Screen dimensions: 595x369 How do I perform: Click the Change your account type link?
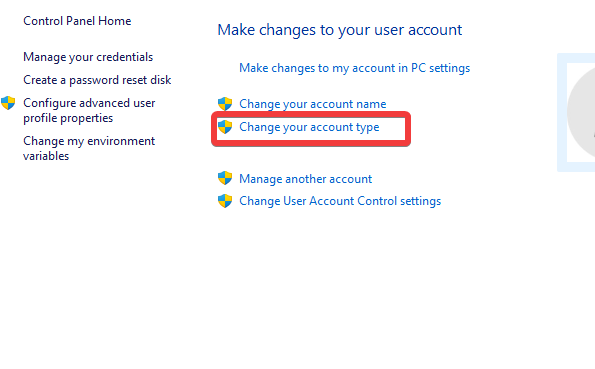[309, 127]
